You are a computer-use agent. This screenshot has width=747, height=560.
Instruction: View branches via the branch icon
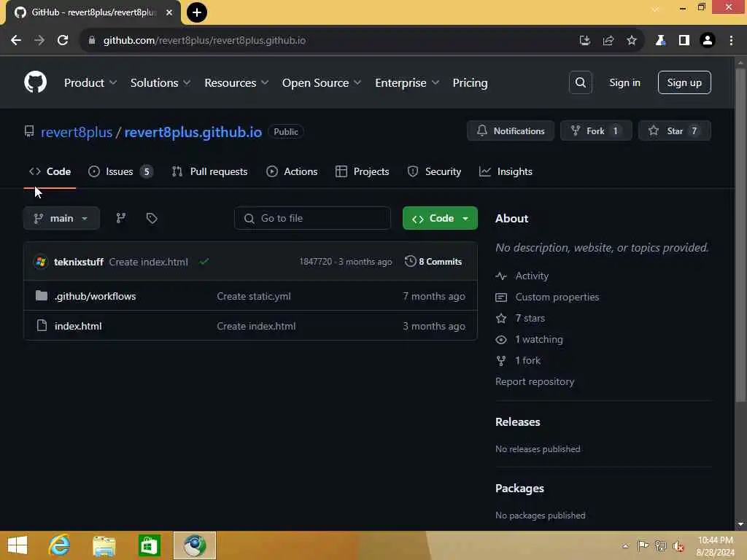pyautogui.click(x=121, y=218)
